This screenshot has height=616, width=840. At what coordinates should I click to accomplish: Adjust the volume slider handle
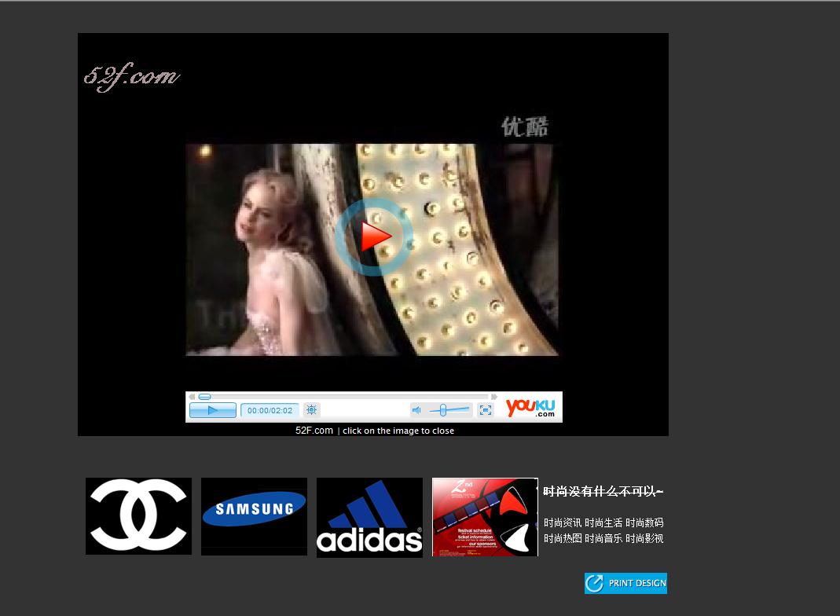click(x=442, y=410)
